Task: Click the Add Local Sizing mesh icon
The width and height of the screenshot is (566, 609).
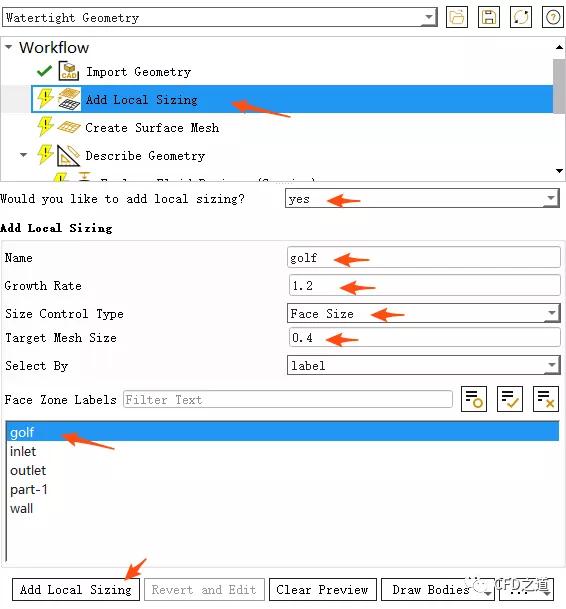Action: pos(69,99)
